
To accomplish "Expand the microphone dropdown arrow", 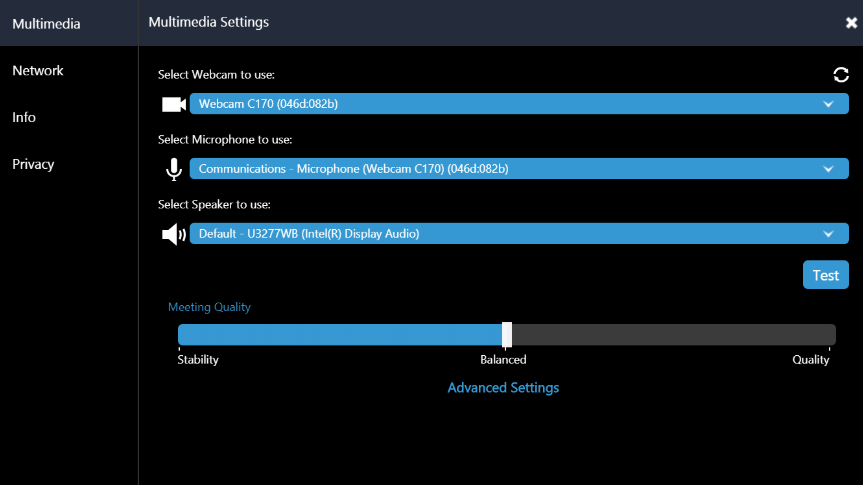I will [828, 169].
